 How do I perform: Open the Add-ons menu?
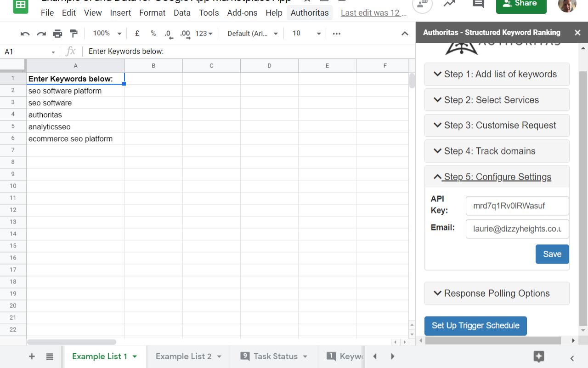coord(242,13)
